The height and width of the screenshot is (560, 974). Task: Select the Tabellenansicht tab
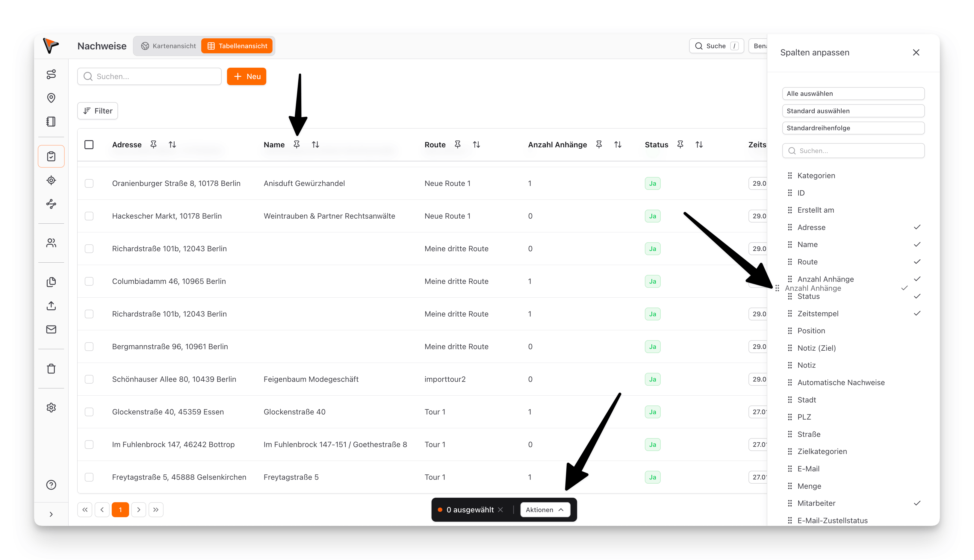click(x=237, y=46)
